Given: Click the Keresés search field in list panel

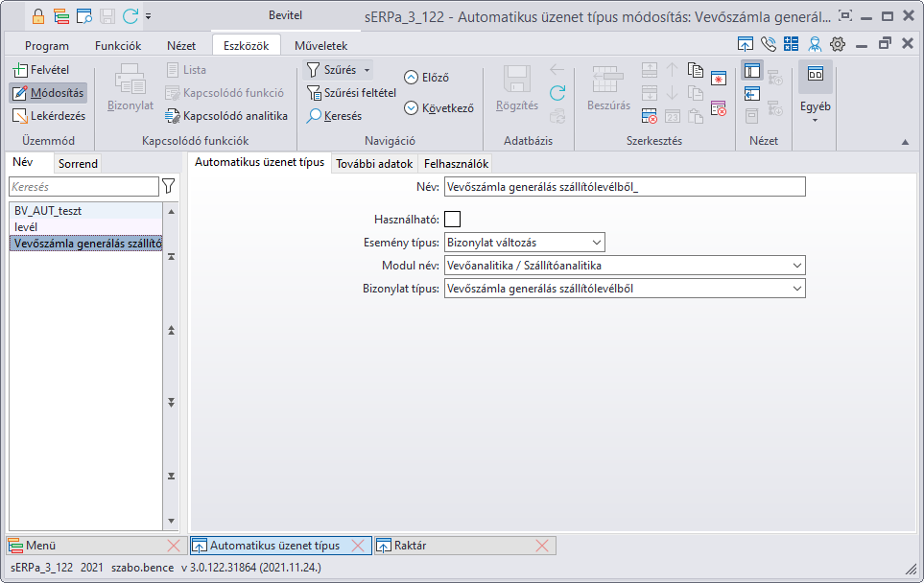Looking at the screenshot, I should pyautogui.click(x=83, y=187).
